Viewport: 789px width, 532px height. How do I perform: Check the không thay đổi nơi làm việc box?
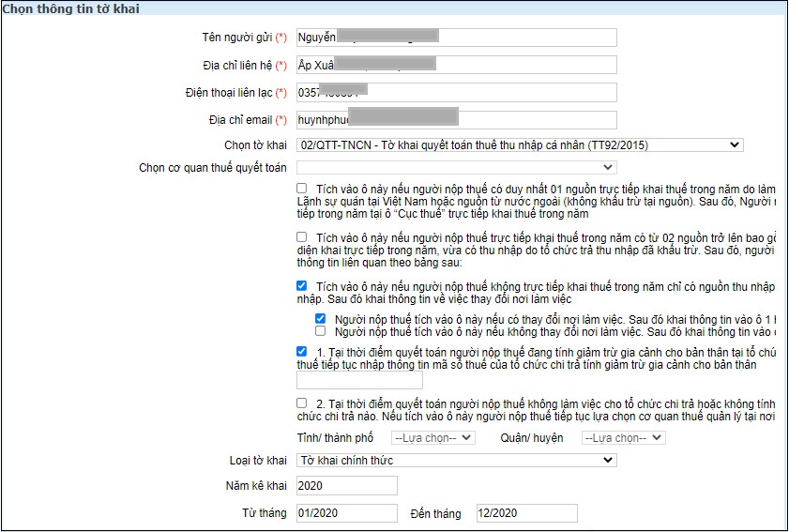pyautogui.click(x=321, y=331)
